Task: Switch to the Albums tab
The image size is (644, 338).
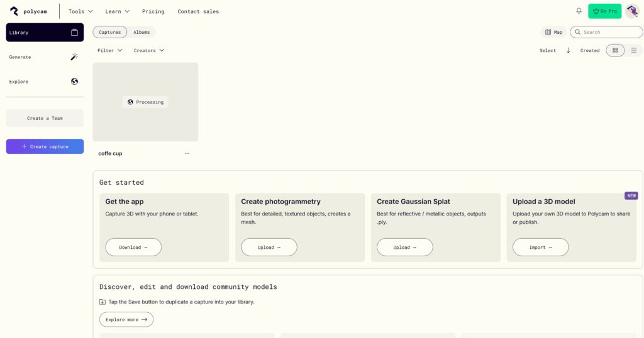Action: click(x=142, y=32)
